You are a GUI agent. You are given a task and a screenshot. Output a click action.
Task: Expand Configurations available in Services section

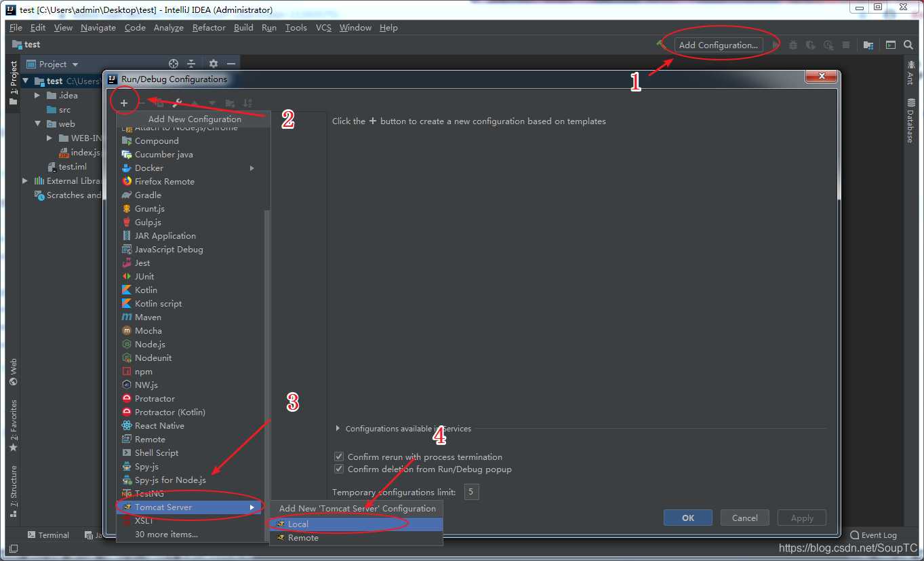pyautogui.click(x=338, y=429)
